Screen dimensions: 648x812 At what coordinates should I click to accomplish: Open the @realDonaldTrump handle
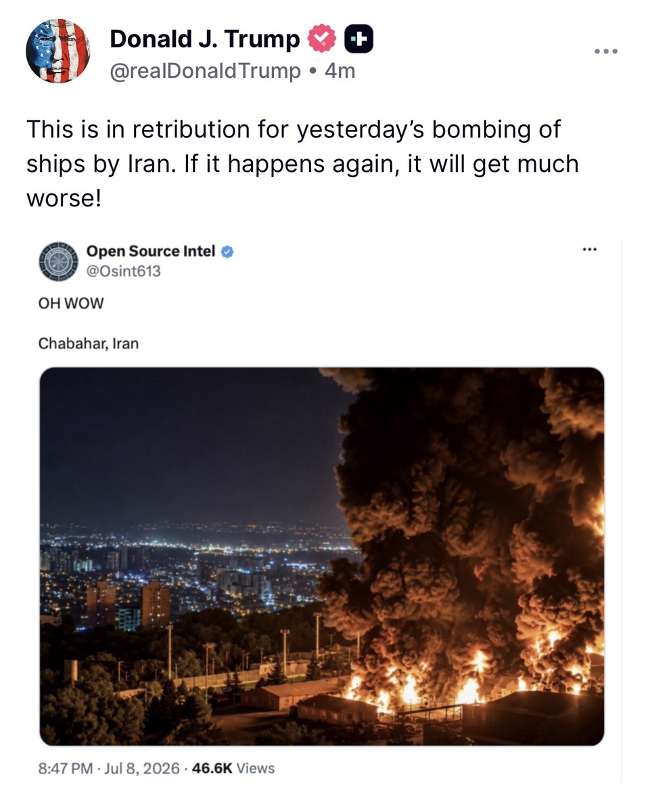tap(206, 70)
